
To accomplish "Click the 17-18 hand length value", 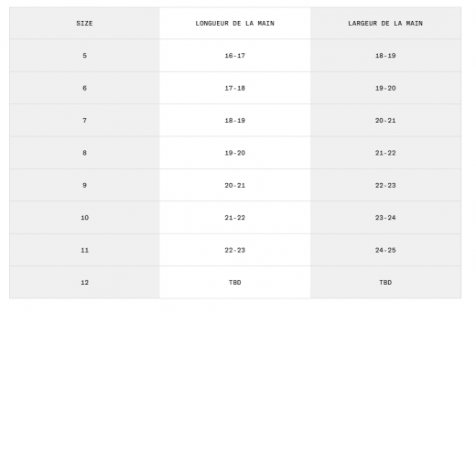I will click(x=234, y=88).
